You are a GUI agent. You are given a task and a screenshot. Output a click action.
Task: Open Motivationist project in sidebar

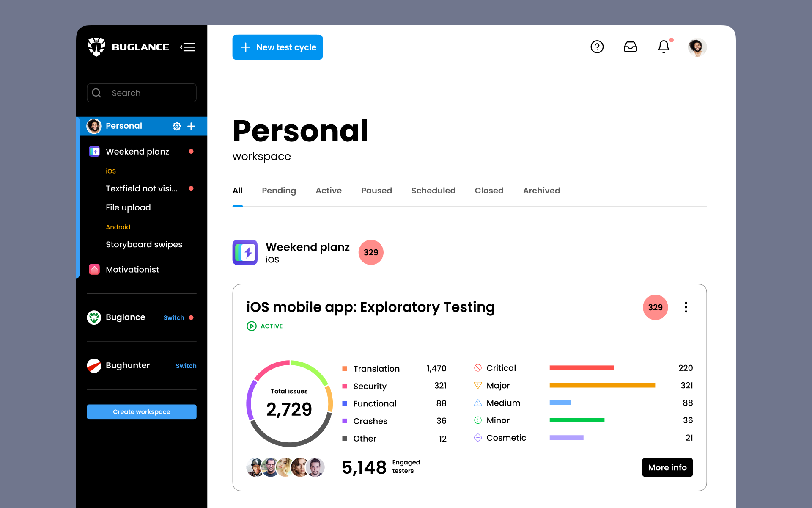click(x=132, y=269)
